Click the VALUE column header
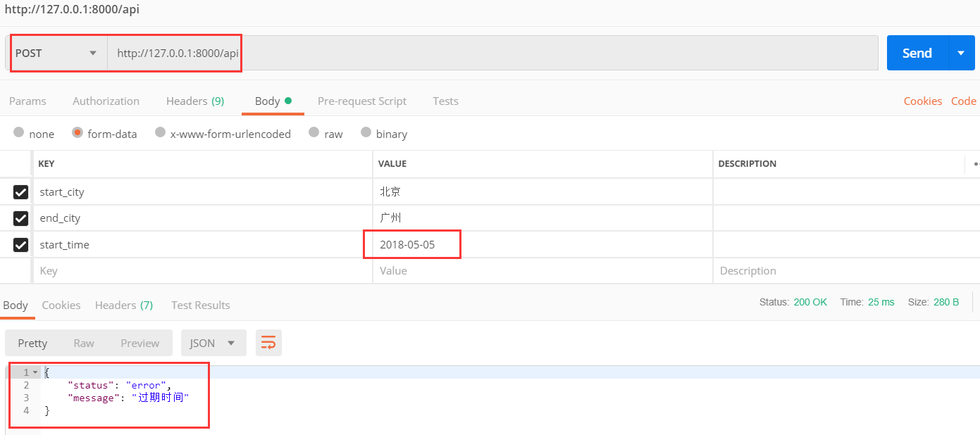Screen dimensions: 980x435 coord(392,163)
